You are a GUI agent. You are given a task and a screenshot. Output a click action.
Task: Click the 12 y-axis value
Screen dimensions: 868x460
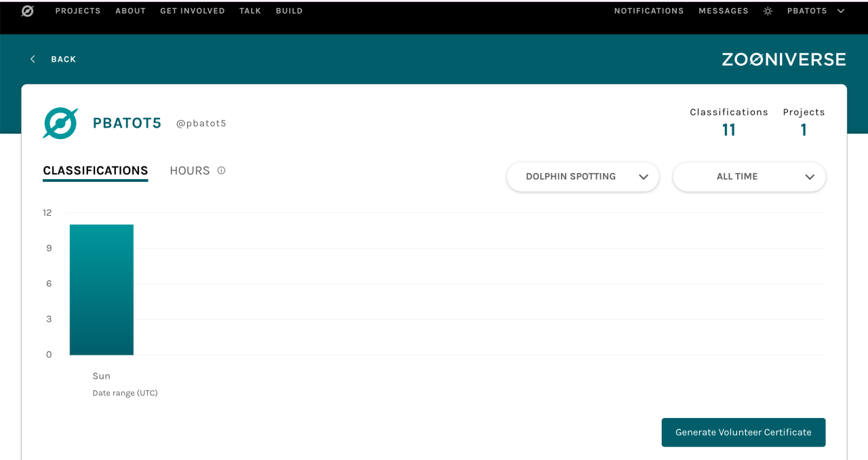(47, 212)
